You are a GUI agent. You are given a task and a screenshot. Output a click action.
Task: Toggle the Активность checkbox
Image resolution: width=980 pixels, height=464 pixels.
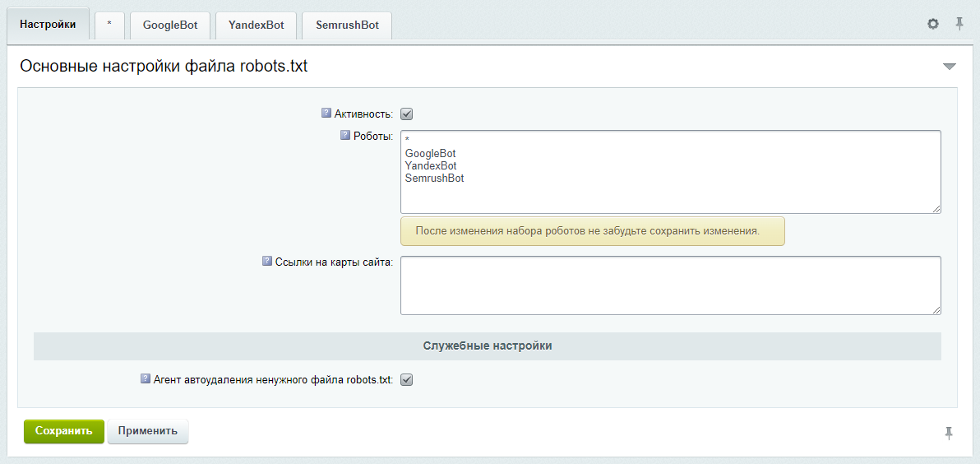pyautogui.click(x=406, y=114)
